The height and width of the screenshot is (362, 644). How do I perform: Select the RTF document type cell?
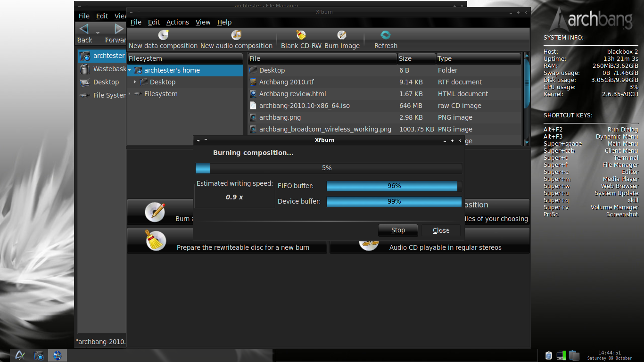pyautogui.click(x=460, y=82)
